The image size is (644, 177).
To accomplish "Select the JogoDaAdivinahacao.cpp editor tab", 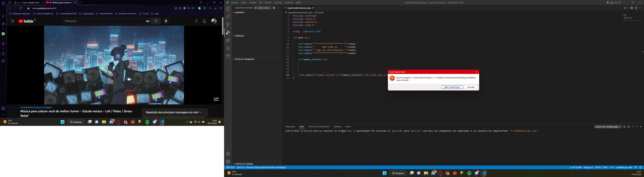I will point(299,8).
